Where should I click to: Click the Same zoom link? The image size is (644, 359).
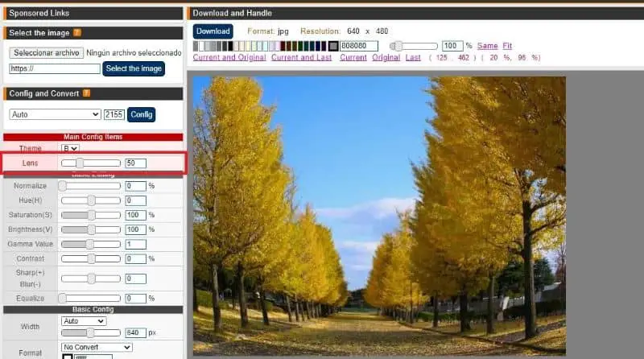click(488, 46)
